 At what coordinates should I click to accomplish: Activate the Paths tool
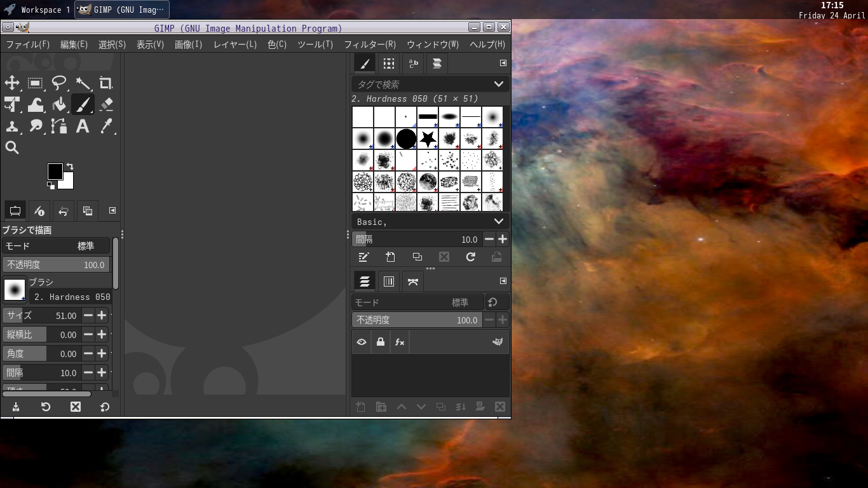click(59, 126)
